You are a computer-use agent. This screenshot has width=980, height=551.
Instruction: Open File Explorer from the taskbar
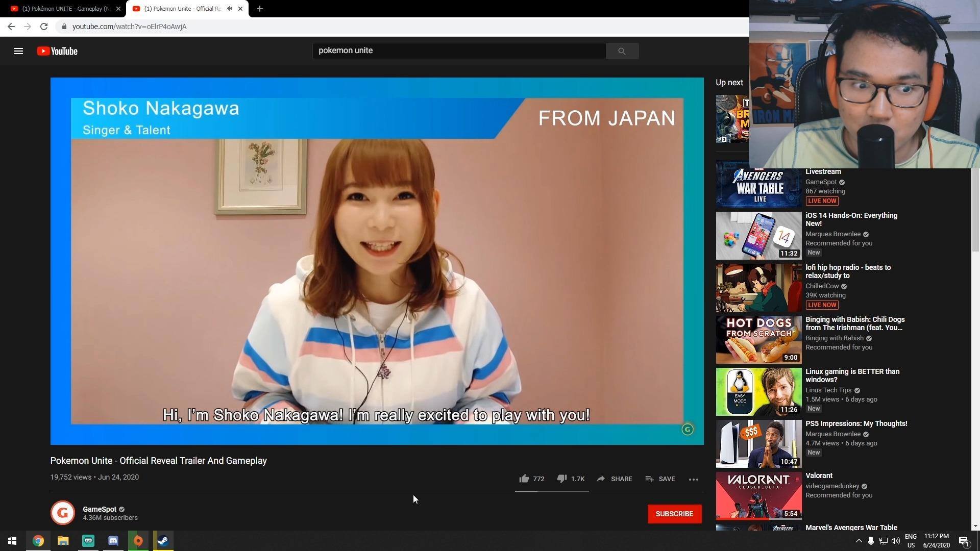[63, 541]
